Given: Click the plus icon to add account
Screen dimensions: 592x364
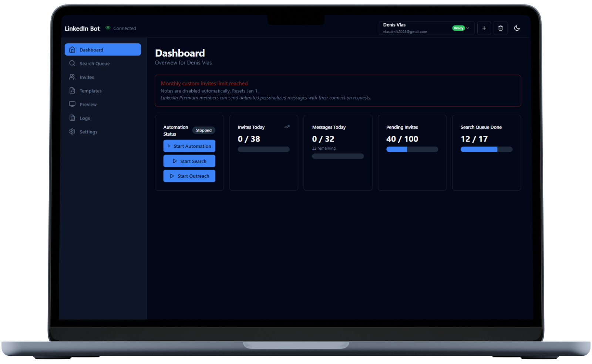Looking at the screenshot, I should (484, 28).
